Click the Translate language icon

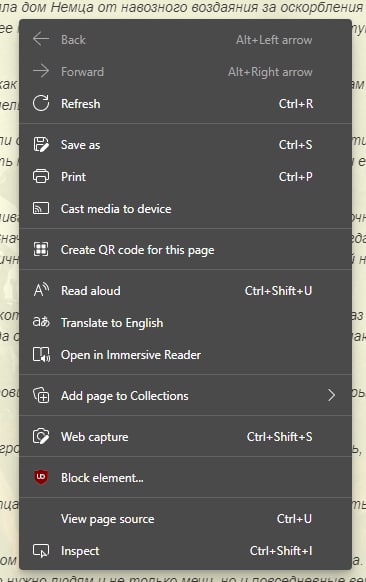(41, 322)
